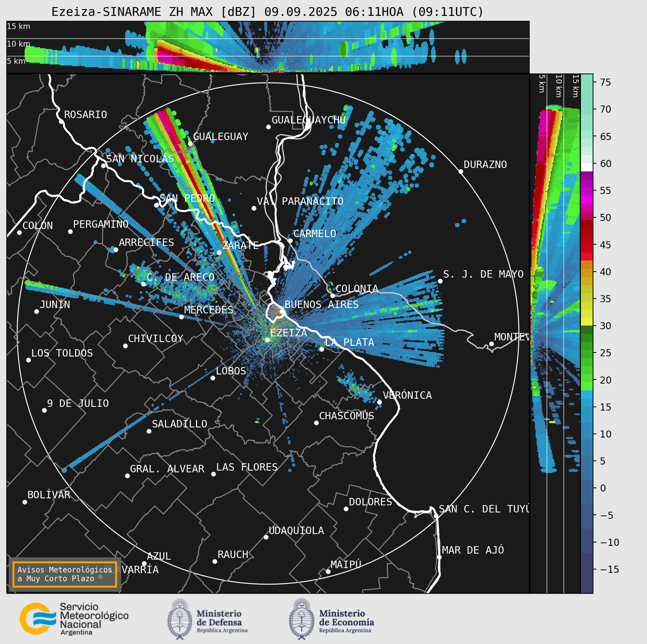Click the Junín city marker dot
This screenshot has height=644, width=647.
pos(36,311)
